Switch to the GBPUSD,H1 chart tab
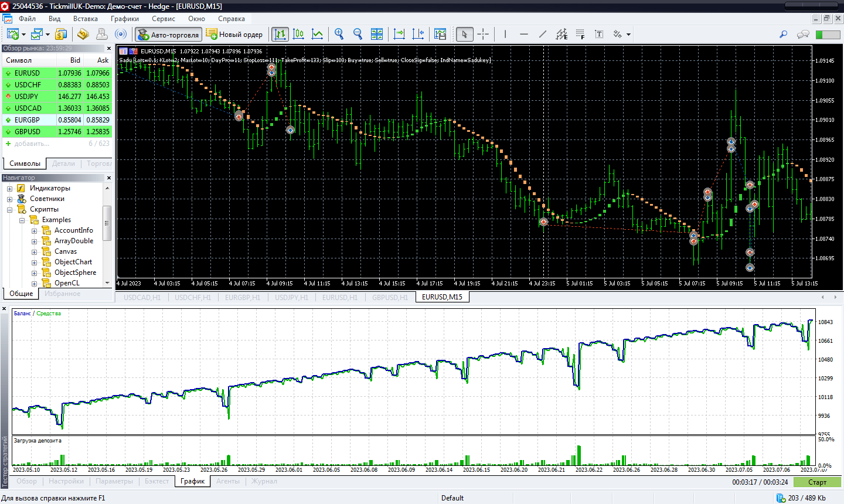This screenshot has height=504, width=844. click(x=390, y=297)
